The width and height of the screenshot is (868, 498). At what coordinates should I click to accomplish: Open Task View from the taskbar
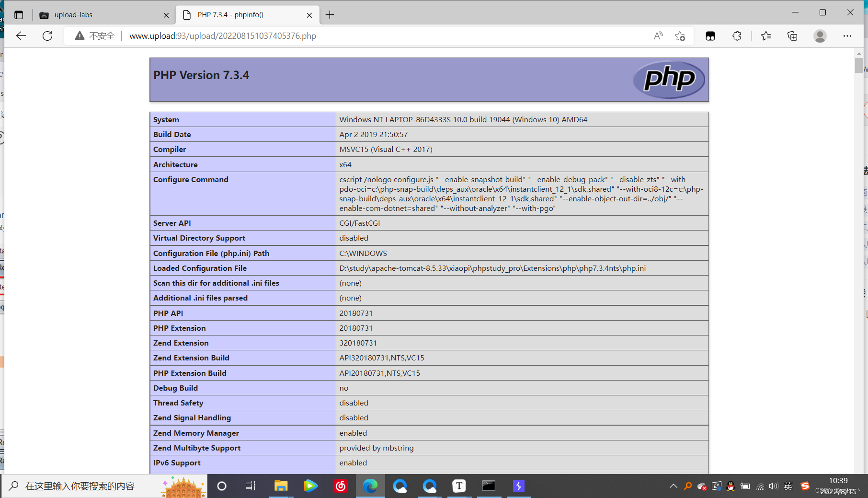[250, 486]
